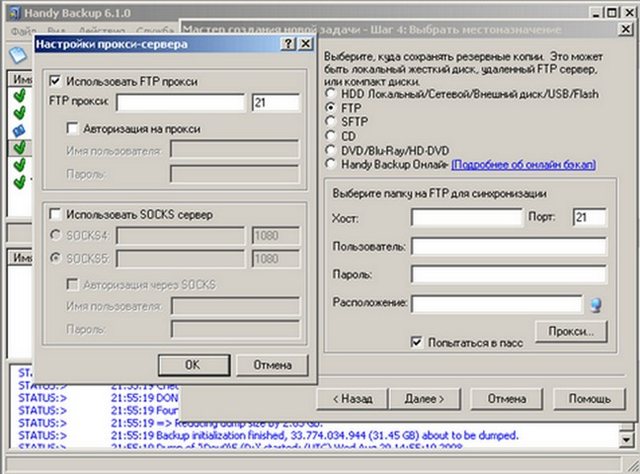The image size is (640, 474).
Task: Click Отмена in the proxy settings dialog
Action: pos(272,365)
